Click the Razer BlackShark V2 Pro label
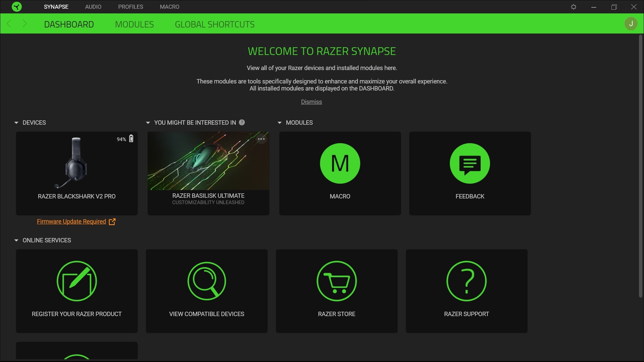 77,196
